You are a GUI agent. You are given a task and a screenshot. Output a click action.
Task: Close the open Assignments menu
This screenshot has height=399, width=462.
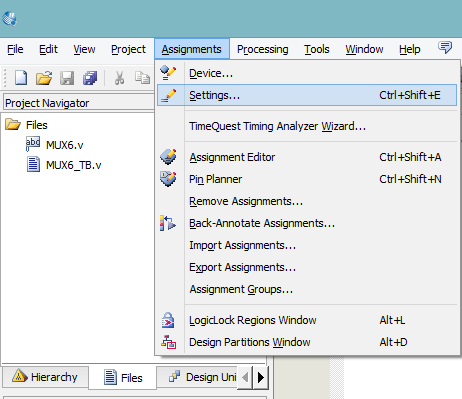(192, 49)
